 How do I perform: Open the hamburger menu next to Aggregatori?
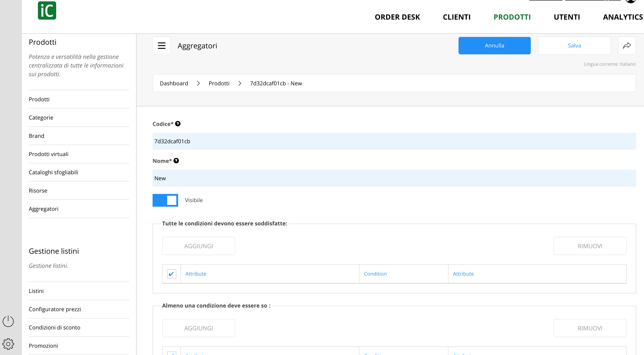162,46
